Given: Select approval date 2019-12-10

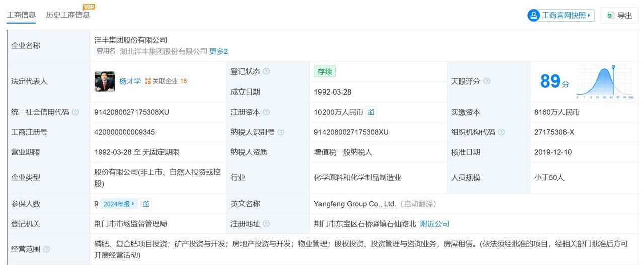Looking at the screenshot, I should 553,152.
